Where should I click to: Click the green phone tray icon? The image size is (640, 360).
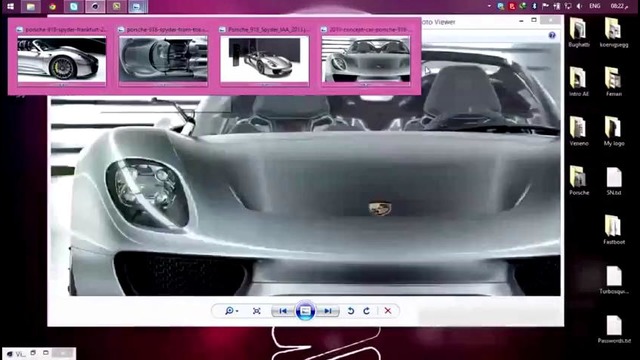coord(523,6)
